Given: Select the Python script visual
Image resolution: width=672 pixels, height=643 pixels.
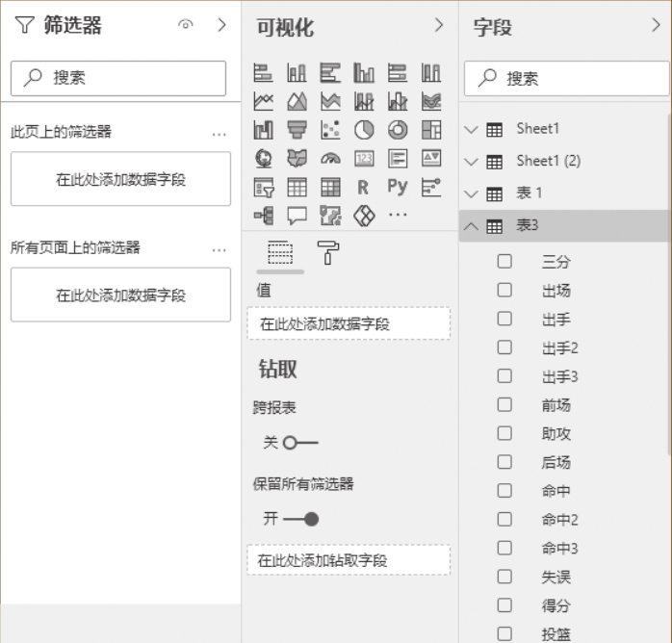Looking at the screenshot, I should tap(398, 188).
